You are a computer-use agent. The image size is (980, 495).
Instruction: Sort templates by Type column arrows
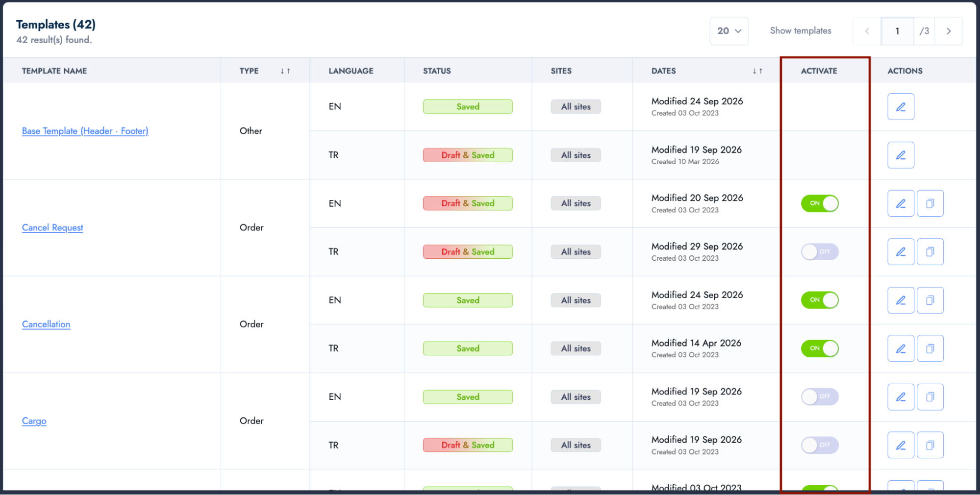[x=285, y=71]
